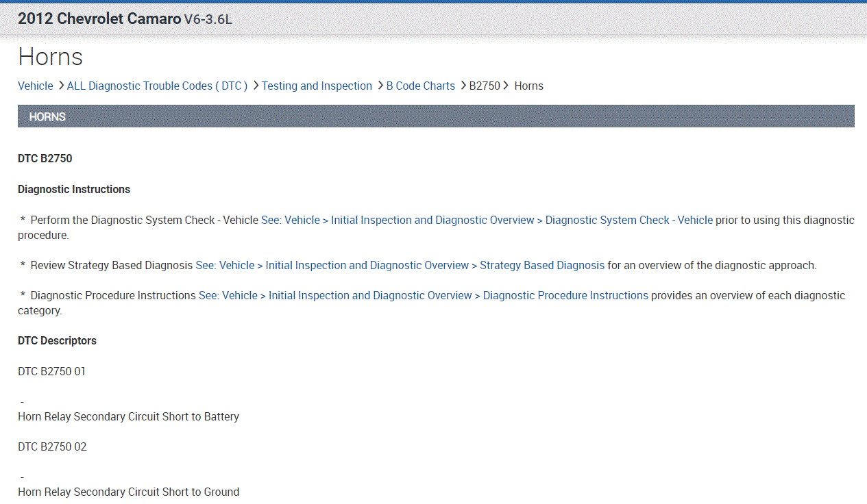Click the HORNS section header bar

(436, 116)
